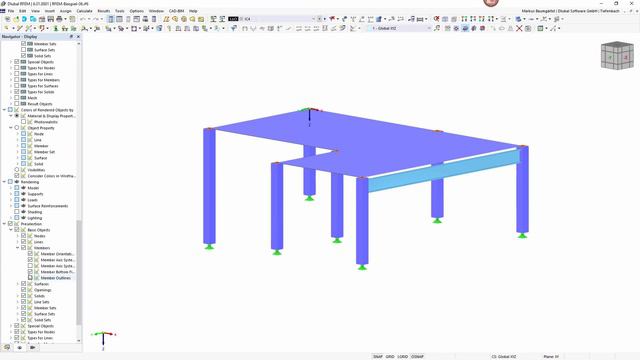Open the Results menu
640x360 pixels.
coord(104,11)
